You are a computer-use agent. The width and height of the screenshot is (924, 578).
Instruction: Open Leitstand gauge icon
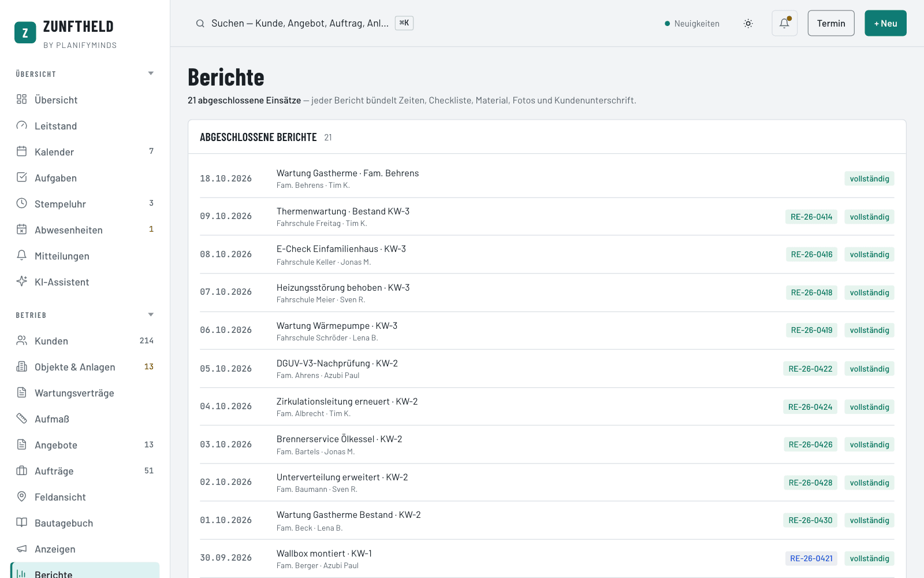point(21,125)
